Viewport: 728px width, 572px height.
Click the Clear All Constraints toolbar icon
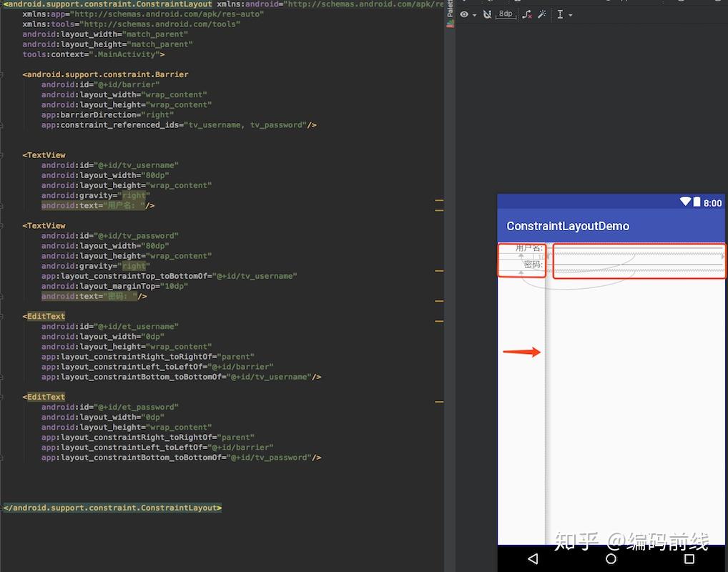tap(526, 14)
